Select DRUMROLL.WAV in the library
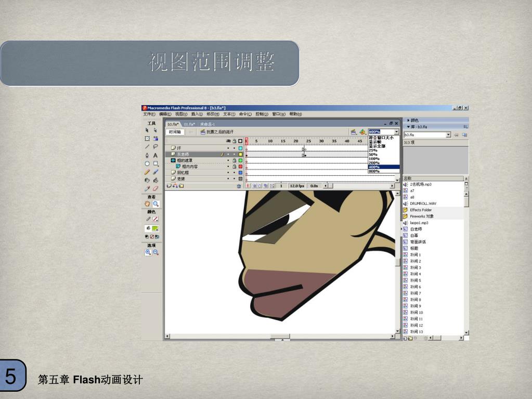The width and height of the screenshot is (532, 399). coord(423,203)
